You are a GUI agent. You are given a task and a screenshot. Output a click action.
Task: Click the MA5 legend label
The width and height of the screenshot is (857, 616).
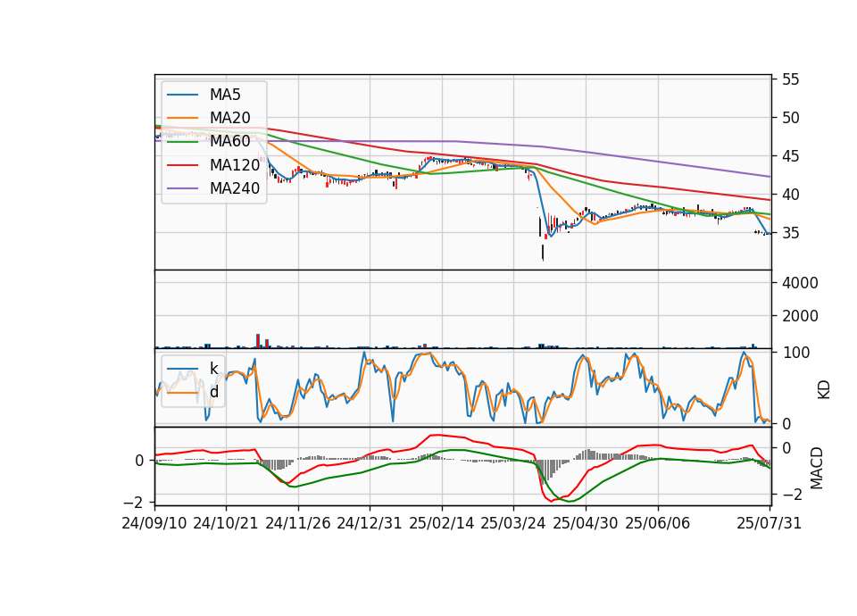pyautogui.click(x=225, y=95)
